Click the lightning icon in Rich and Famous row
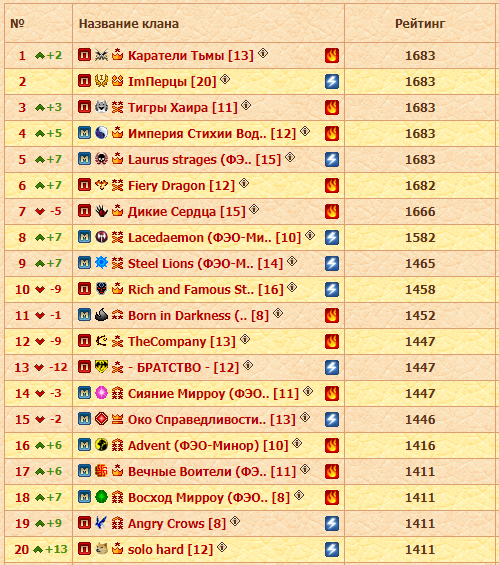Viewport: 499px width, 565px height. point(332,289)
